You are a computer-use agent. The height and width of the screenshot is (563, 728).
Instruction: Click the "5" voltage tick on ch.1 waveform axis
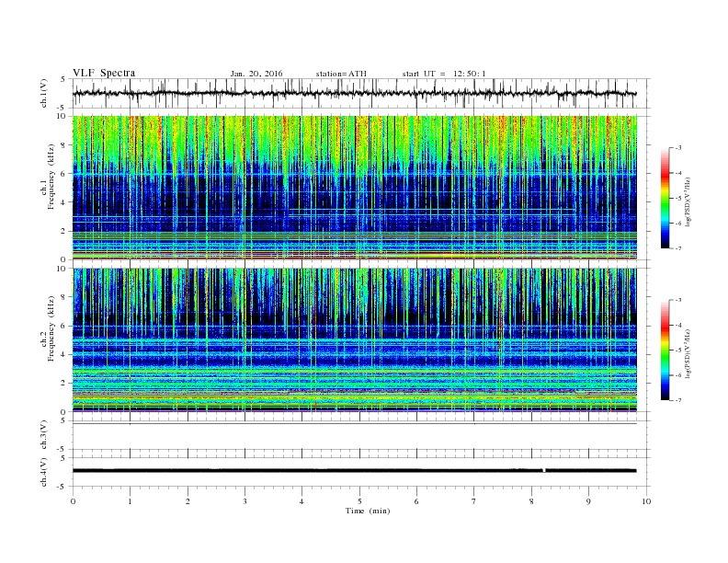63,79
